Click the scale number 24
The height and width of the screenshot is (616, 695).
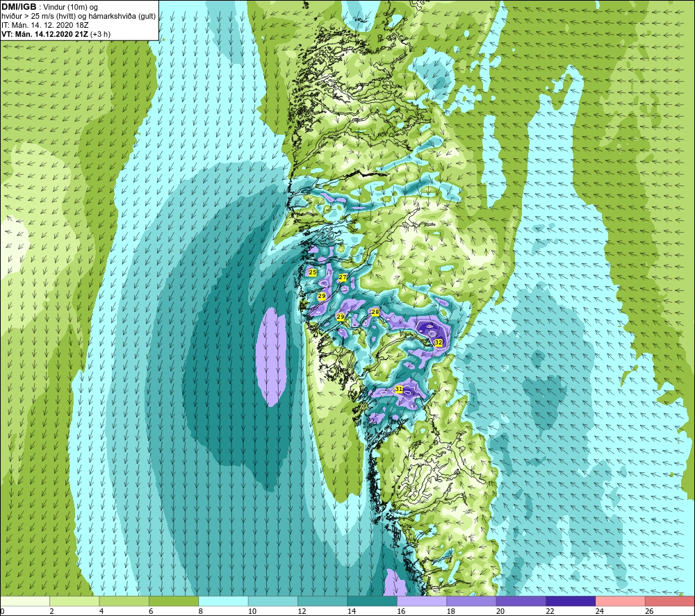[600, 611]
